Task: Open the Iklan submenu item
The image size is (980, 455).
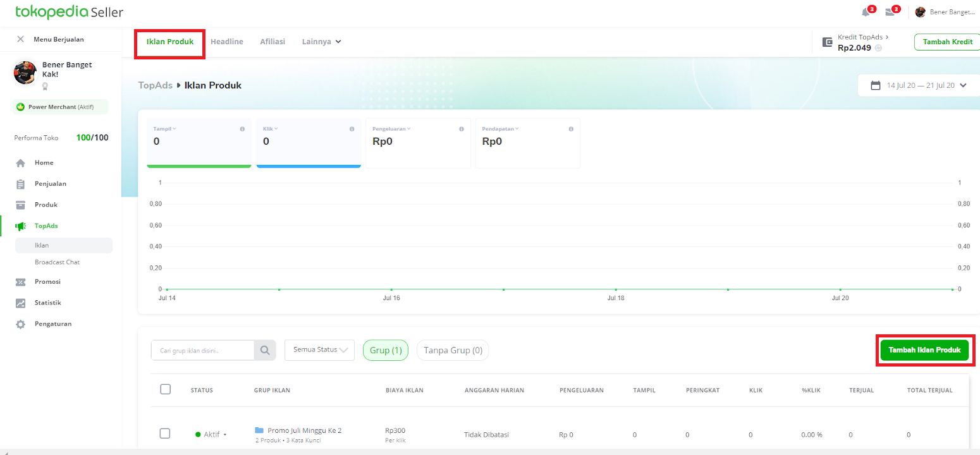Action: click(x=64, y=245)
